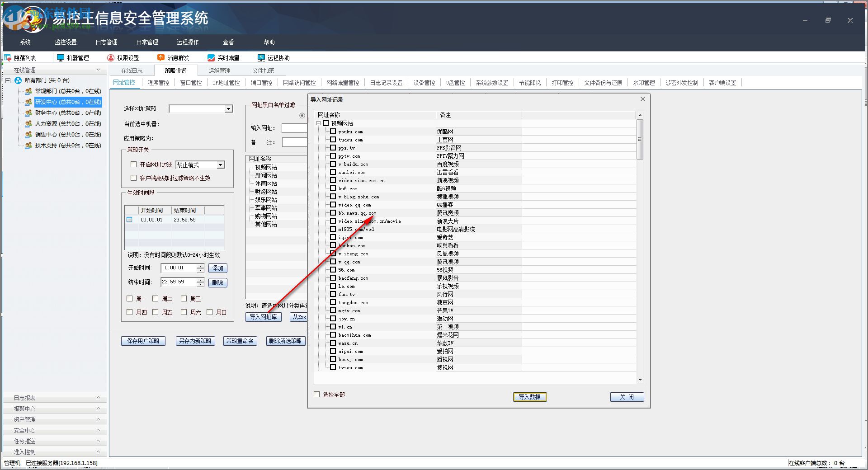This screenshot has height=470, width=868.
Task: Select 研发中心 department in tree
Action: (x=68, y=102)
